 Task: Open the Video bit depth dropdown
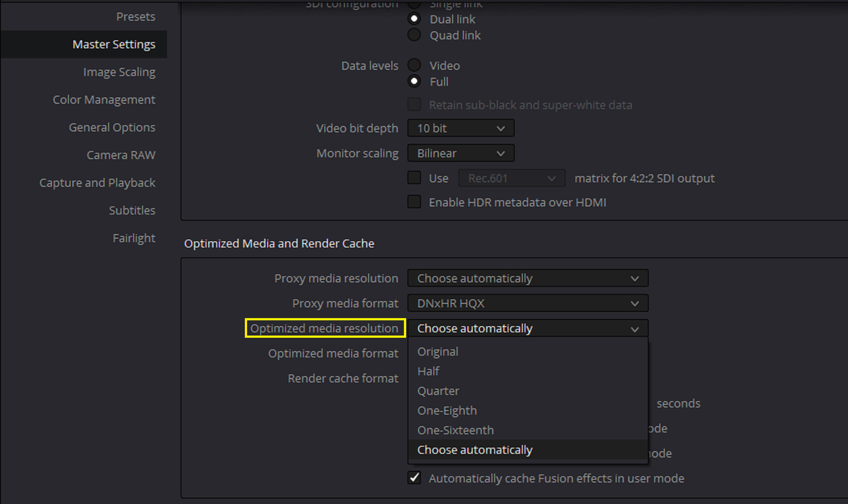(x=461, y=128)
